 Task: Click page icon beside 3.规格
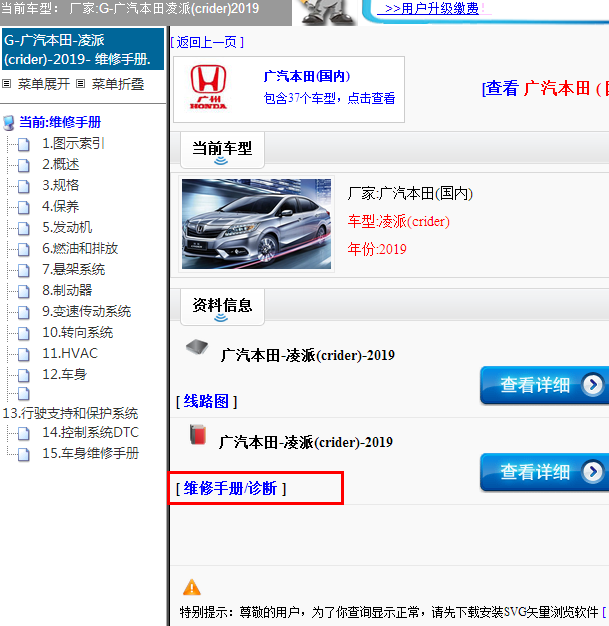click(x=24, y=186)
